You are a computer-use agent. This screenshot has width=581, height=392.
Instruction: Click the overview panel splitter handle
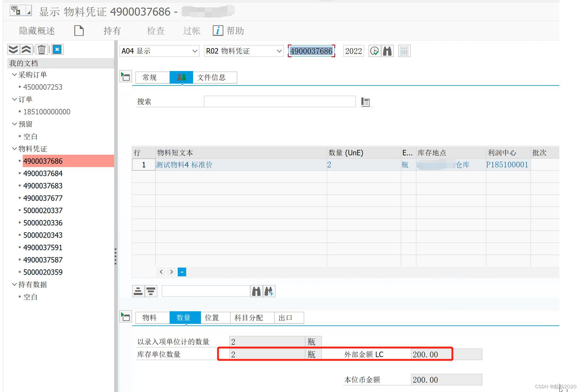116,257
